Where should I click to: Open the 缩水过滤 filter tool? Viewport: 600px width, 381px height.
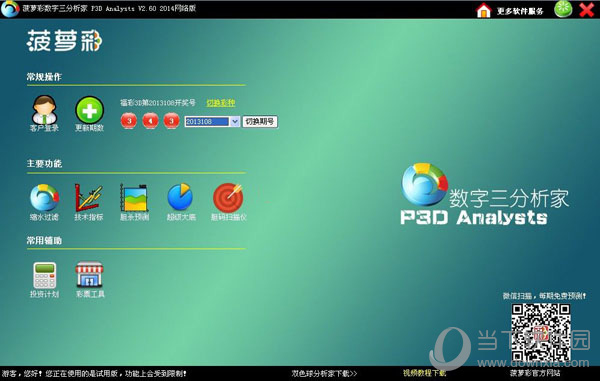[x=44, y=202]
